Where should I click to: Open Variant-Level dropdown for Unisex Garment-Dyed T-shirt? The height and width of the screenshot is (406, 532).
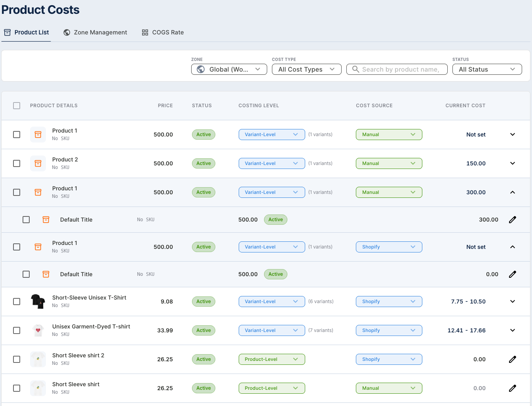pos(272,330)
